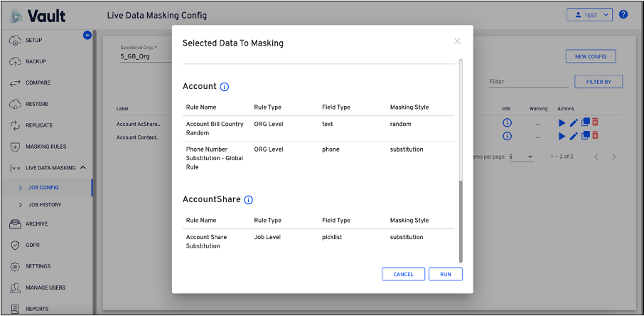Edit the second config with pencil icon
Viewport: 644px width, 316px height.
point(574,135)
